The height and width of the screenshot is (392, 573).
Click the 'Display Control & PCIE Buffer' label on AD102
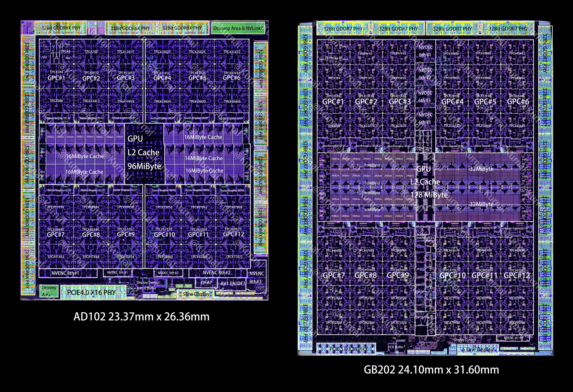click(148, 285)
